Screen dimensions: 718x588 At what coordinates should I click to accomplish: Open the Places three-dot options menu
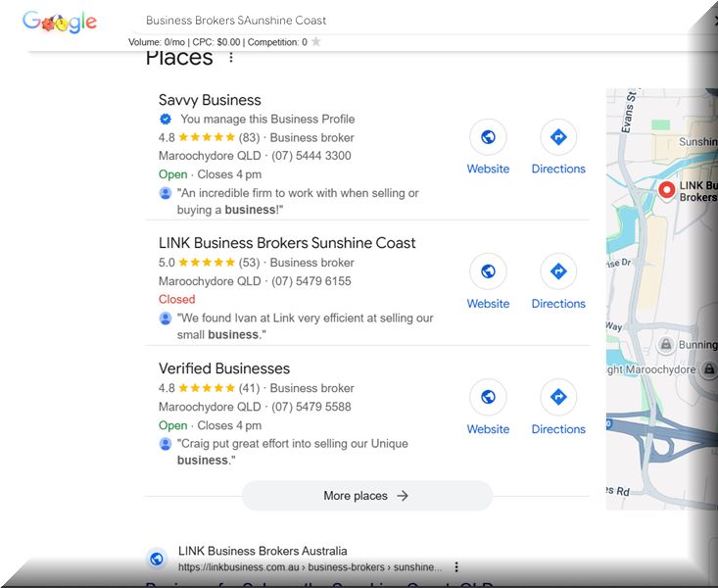click(x=231, y=58)
